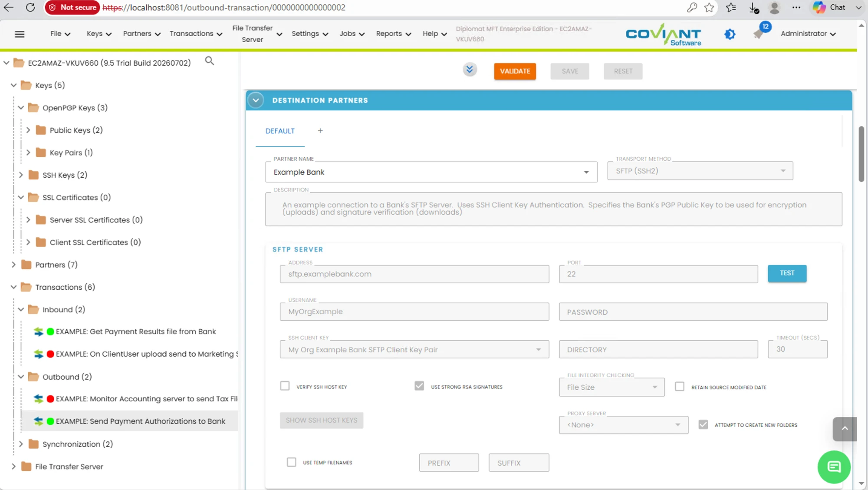This screenshot has width=868, height=490.
Task: Reload the page with the refresh icon
Action: click(x=30, y=7)
